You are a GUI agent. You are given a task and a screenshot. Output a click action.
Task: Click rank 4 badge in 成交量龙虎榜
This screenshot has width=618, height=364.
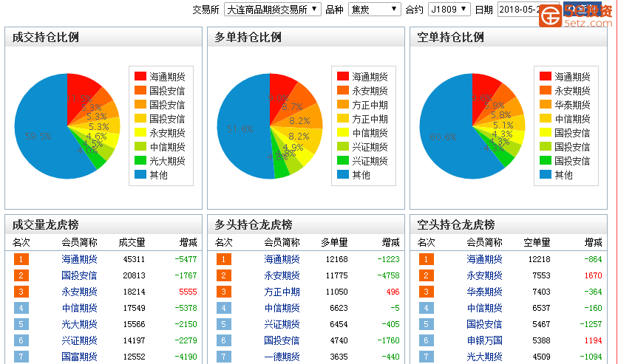pos(21,308)
